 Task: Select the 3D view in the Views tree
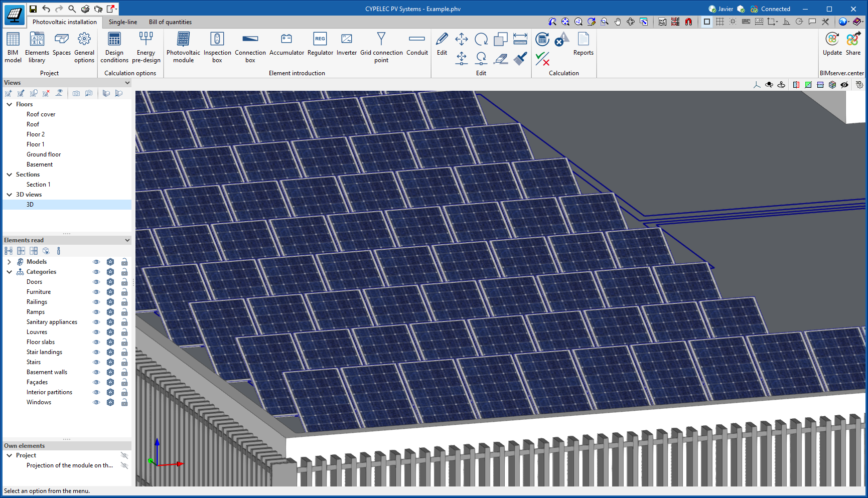[x=30, y=204]
